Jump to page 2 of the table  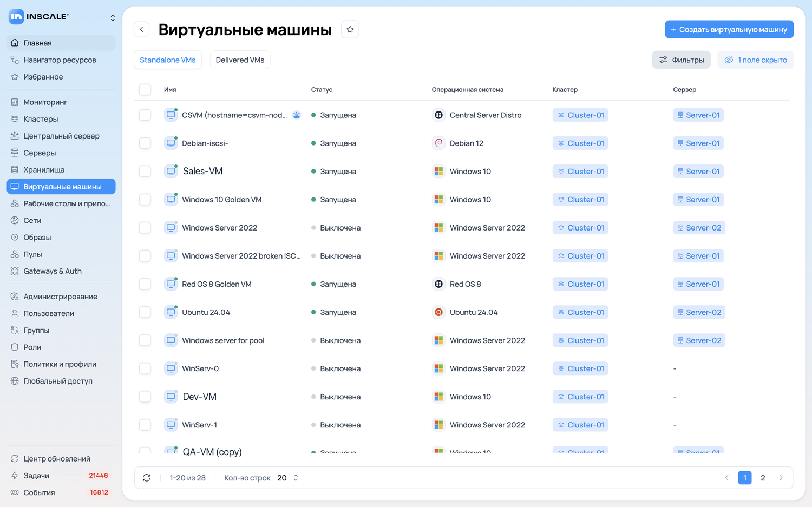763,478
